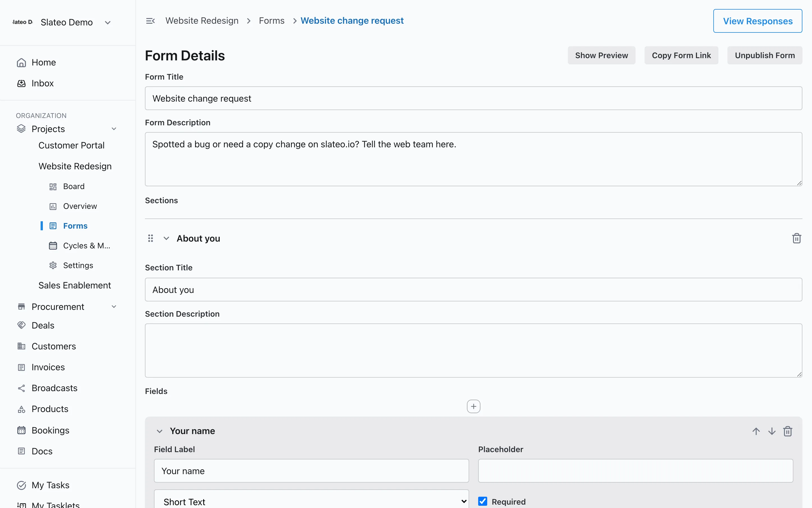Click the Customers building icon

point(21,346)
